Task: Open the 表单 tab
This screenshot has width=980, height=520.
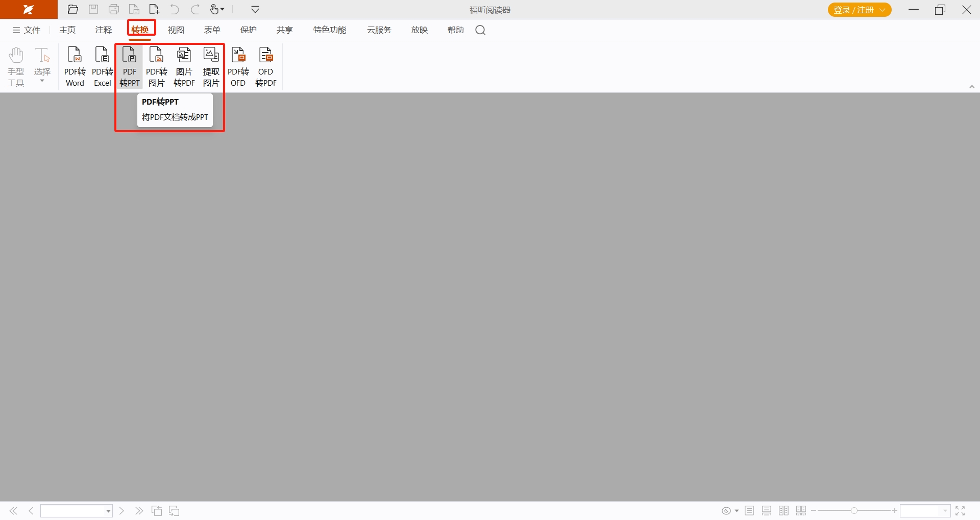Action: tap(212, 30)
